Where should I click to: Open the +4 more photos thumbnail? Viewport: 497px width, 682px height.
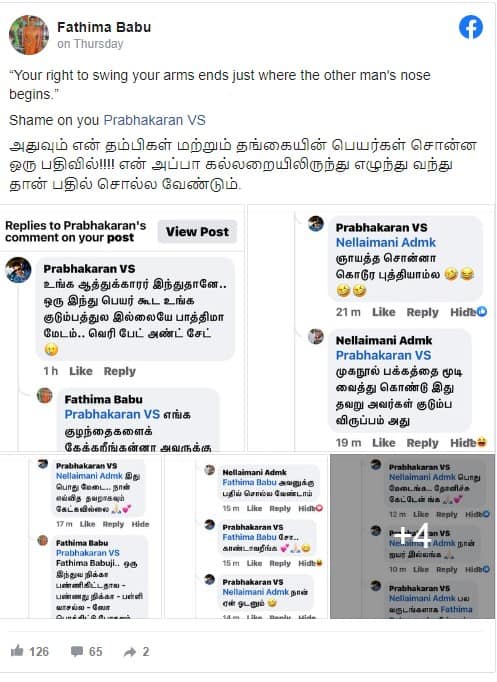(x=412, y=536)
